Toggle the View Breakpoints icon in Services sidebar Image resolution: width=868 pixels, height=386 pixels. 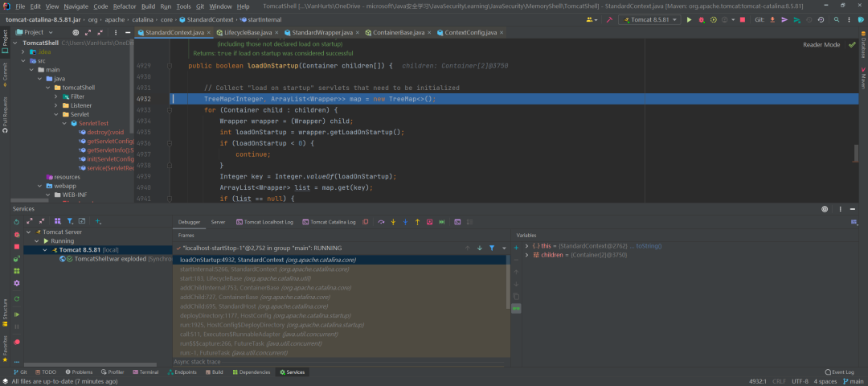[x=17, y=343]
